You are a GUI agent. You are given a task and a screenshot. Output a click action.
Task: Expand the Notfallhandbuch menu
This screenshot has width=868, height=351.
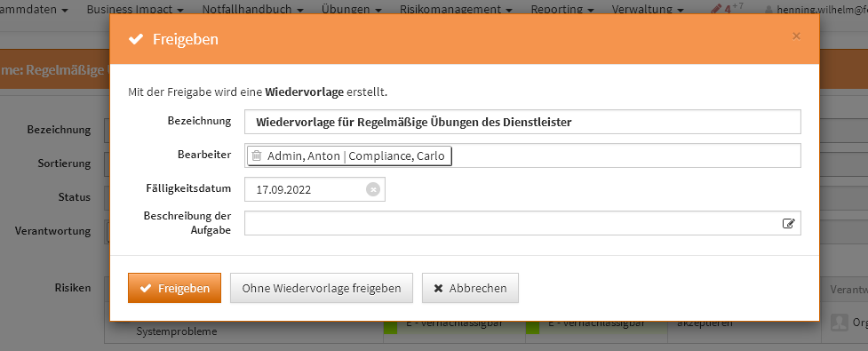252,10
